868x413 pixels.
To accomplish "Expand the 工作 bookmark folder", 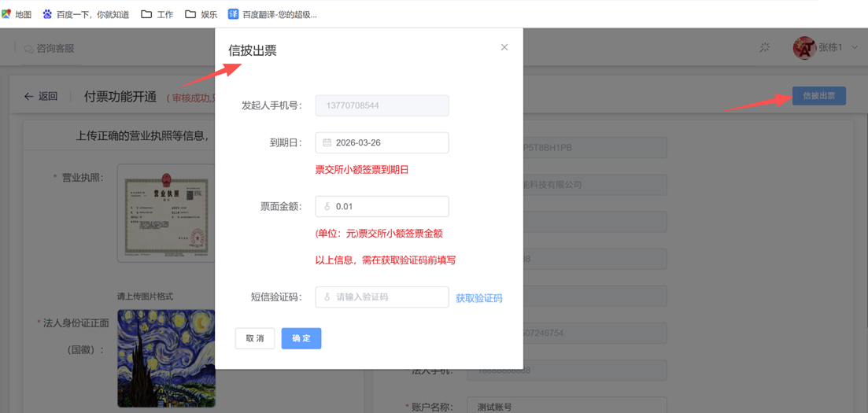I will click(x=157, y=14).
